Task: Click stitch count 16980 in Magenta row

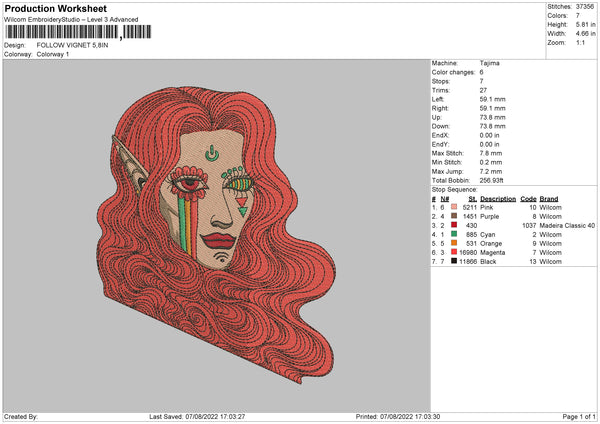Action: (468, 253)
